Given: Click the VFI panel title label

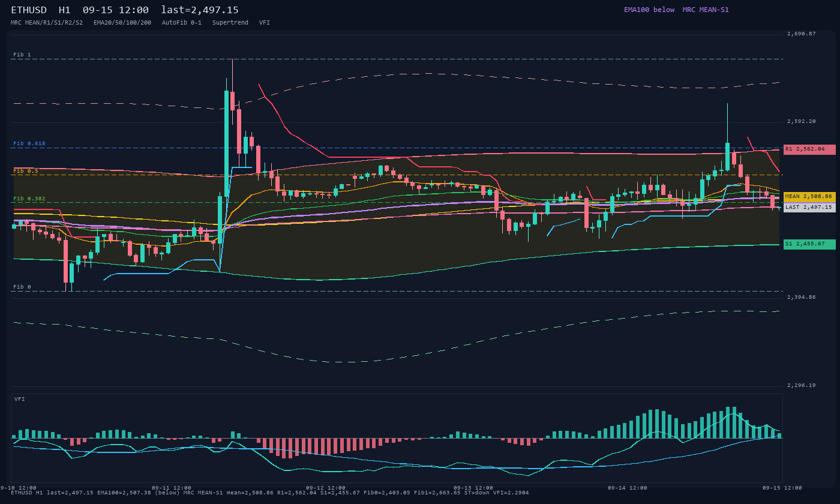Looking at the screenshot, I should [20, 399].
